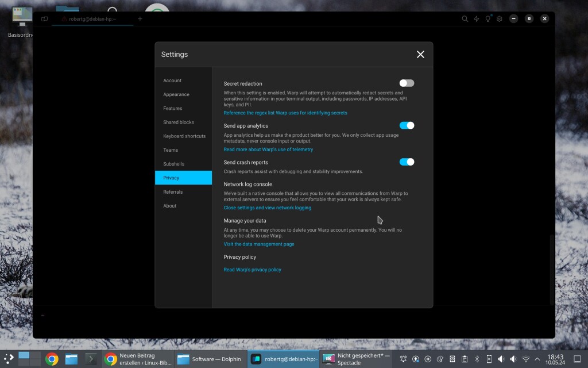Open the clipboard tray icon
Screen dimensions: 588x368
(465, 359)
